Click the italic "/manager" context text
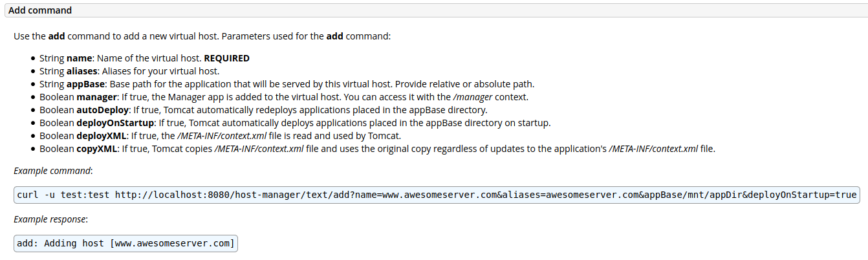The width and height of the screenshot is (868, 260). point(475,97)
